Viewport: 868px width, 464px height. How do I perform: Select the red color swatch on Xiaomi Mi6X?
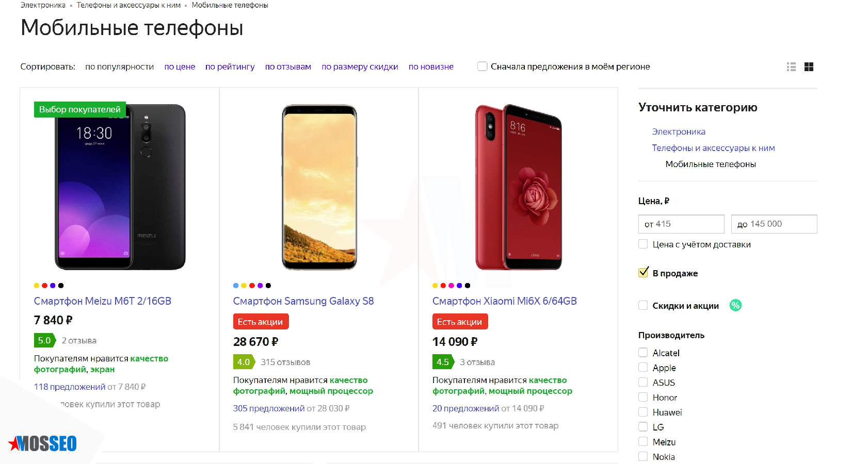443,285
